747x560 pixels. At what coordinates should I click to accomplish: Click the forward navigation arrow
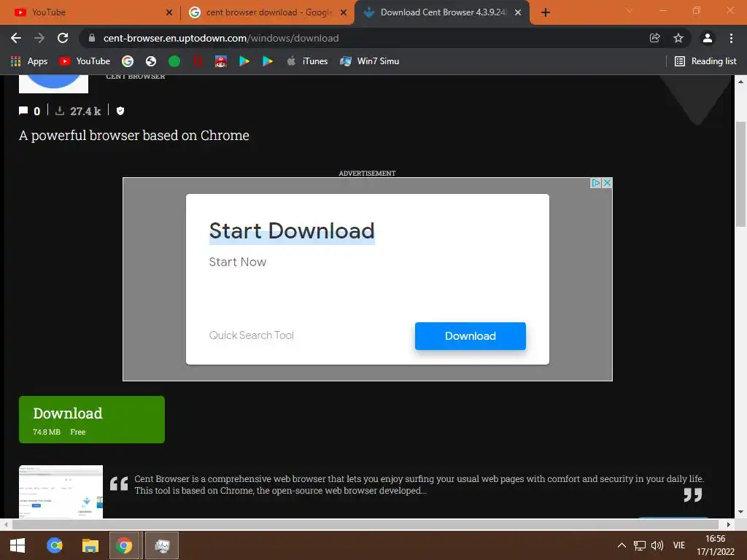click(39, 38)
